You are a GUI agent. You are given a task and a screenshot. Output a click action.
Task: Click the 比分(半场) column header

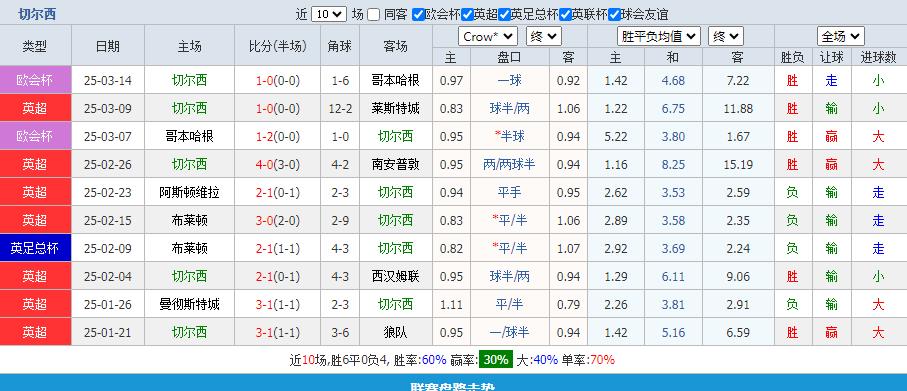278,46
